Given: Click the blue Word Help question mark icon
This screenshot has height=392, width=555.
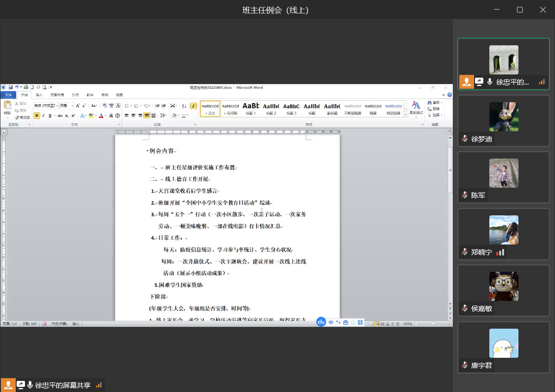Looking at the screenshot, I should coord(450,95).
